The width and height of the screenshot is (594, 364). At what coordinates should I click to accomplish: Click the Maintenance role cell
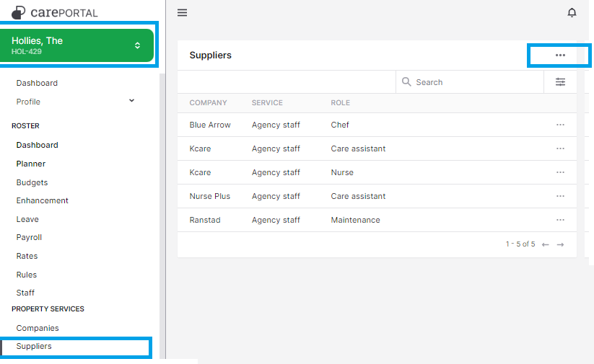(355, 220)
